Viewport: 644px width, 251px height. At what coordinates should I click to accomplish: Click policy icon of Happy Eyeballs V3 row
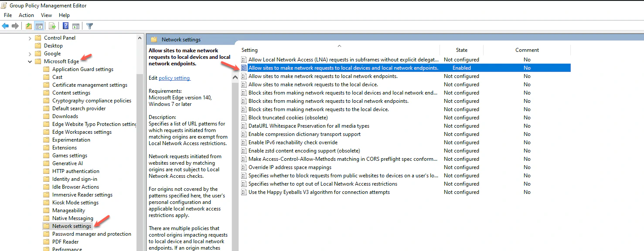(x=244, y=192)
